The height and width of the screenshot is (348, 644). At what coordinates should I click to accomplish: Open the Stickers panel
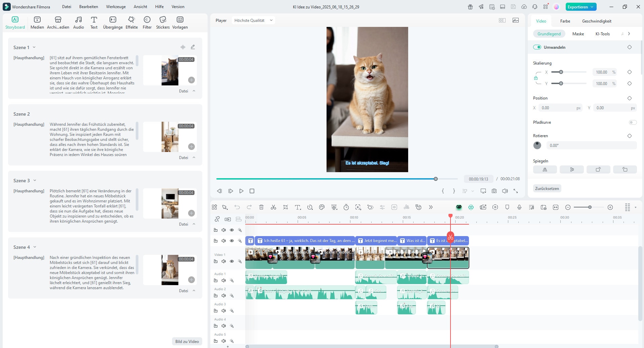pos(163,23)
